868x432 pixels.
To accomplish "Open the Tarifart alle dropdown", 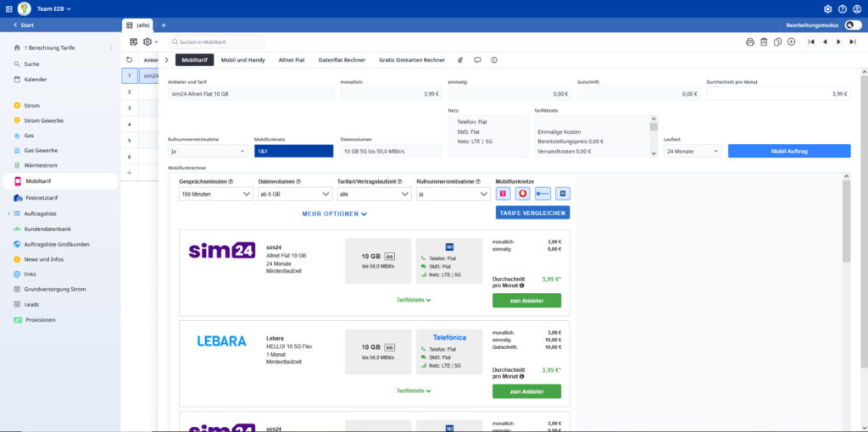I will pos(374,194).
